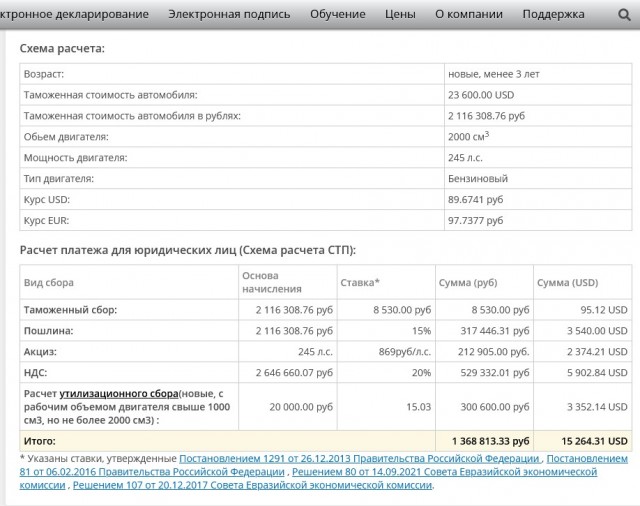Select total 15 264.31 USD

[x=594, y=441]
